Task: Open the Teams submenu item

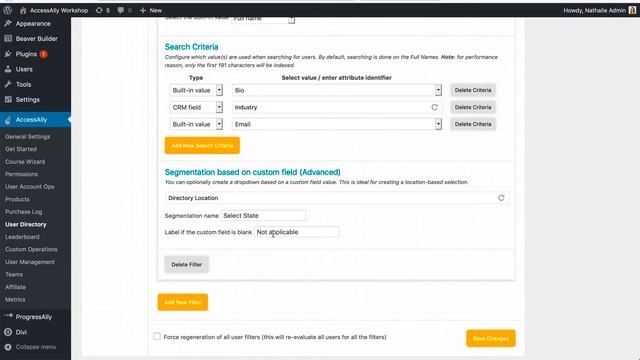Action: (x=14, y=275)
